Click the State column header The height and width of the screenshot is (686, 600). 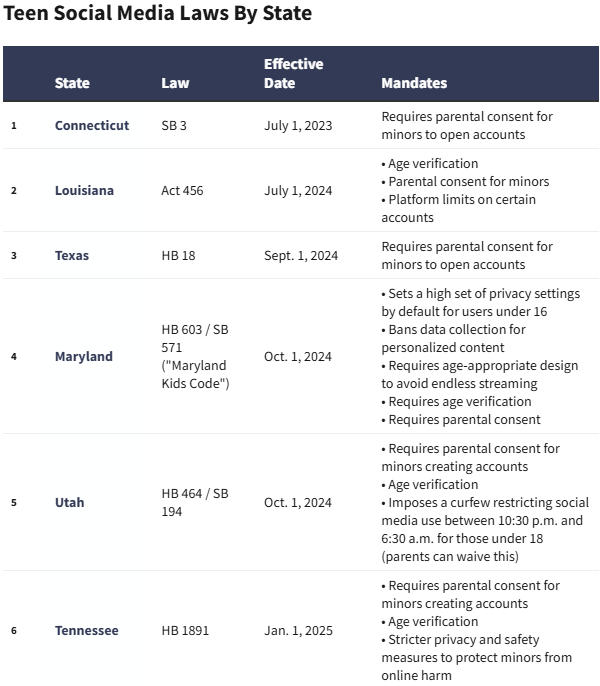point(72,83)
